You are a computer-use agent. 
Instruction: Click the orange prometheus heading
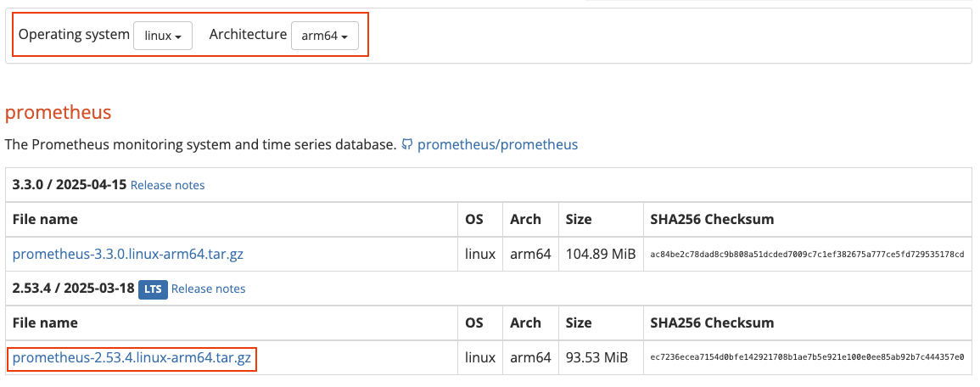pos(58,112)
